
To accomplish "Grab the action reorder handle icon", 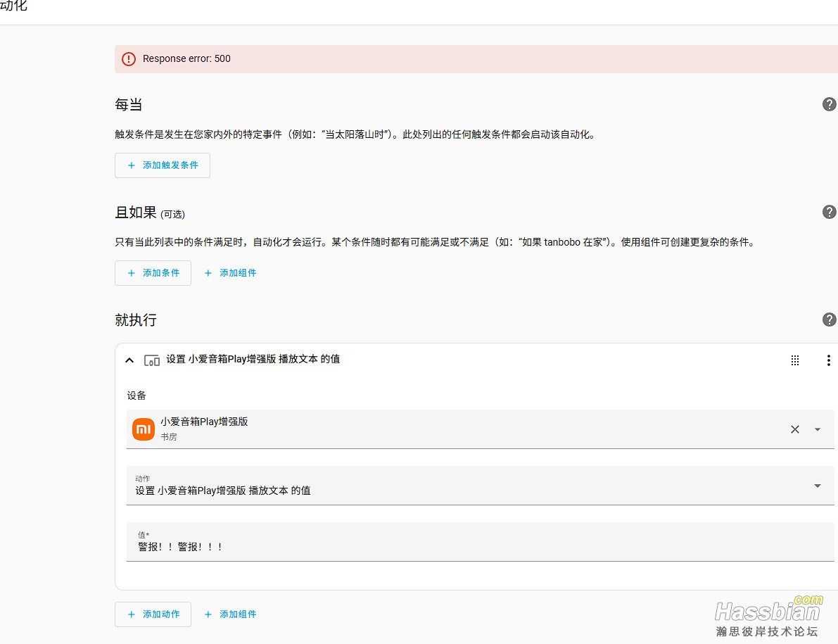I will [794, 360].
